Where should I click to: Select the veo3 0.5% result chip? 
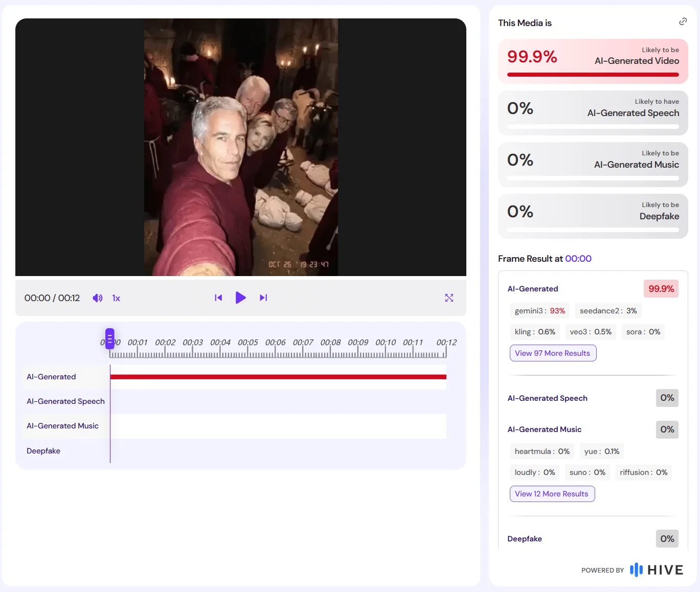pyautogui.click(x=591, y=332)
